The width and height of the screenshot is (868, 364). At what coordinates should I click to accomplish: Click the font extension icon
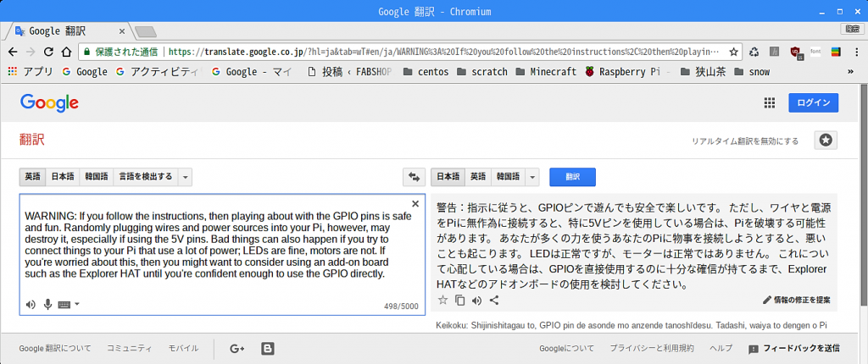click(815, 52)
